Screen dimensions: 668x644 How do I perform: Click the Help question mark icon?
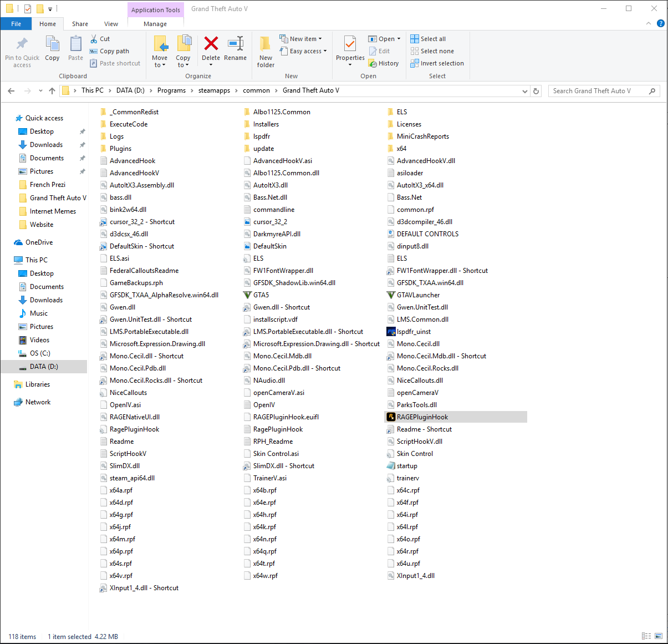(x=660, y=23)
